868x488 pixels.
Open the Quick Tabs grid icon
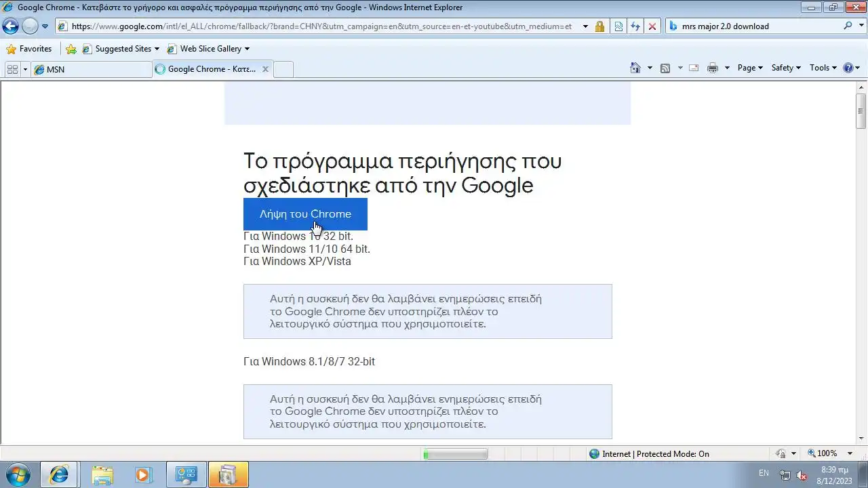pyautogui.click(x=12, y=69)
